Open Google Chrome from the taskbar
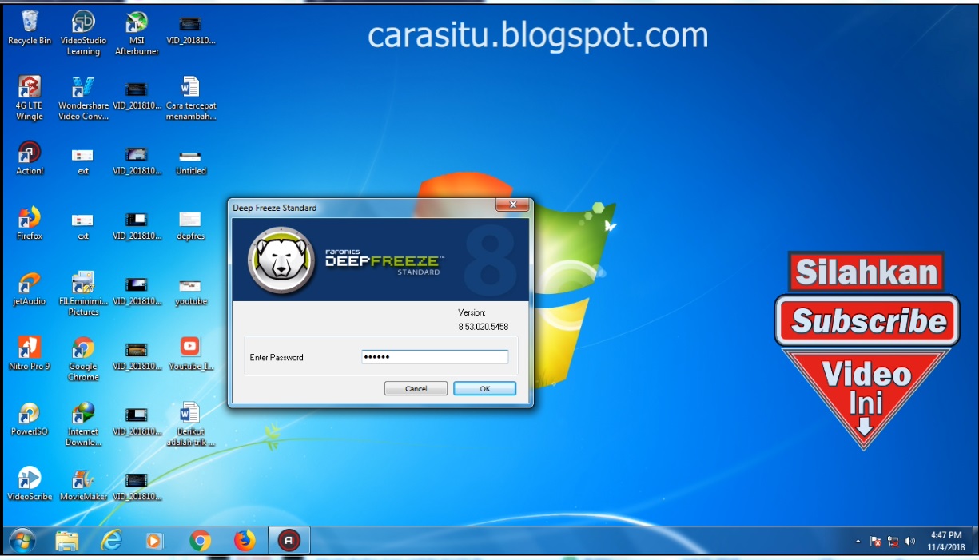This screenshot has width=979, height=560. (200, 541)
